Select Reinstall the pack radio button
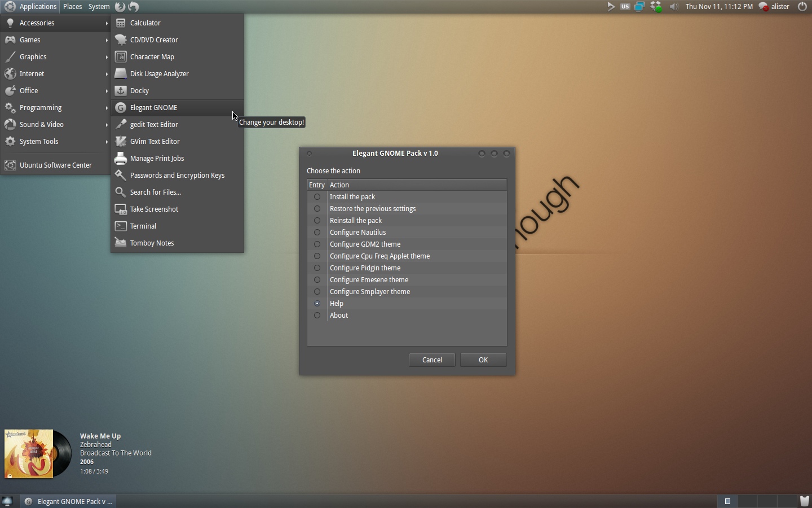812x508 pixels. tap(317, 221)
